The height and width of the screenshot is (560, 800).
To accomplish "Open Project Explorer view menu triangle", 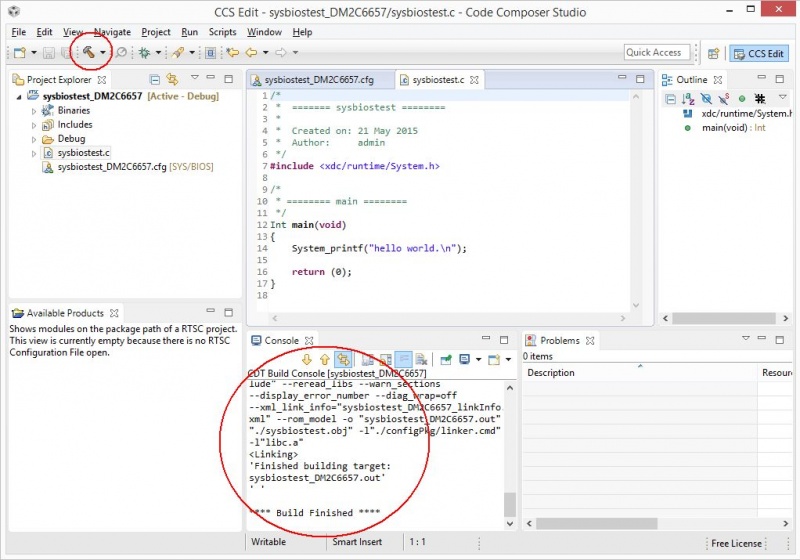I will [x=194, y=78].
